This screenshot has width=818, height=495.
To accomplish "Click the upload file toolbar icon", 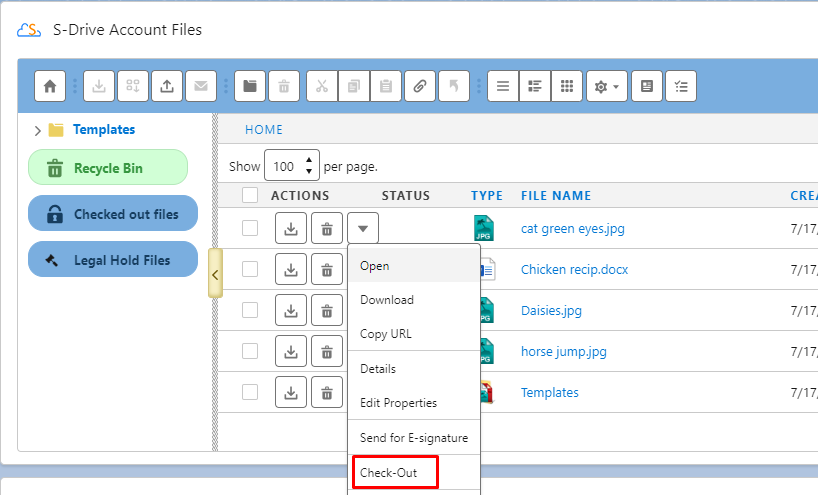I will pyautogui.click(x=167, y=86).
